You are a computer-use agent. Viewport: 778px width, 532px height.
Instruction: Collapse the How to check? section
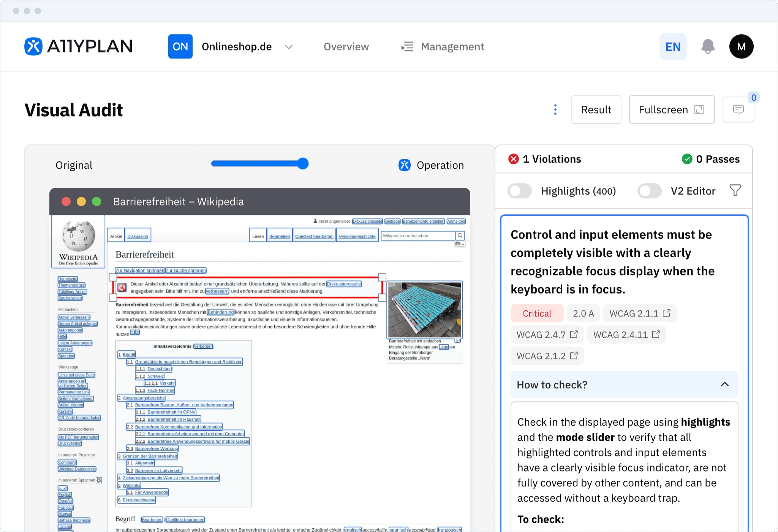tap(724, 385)
